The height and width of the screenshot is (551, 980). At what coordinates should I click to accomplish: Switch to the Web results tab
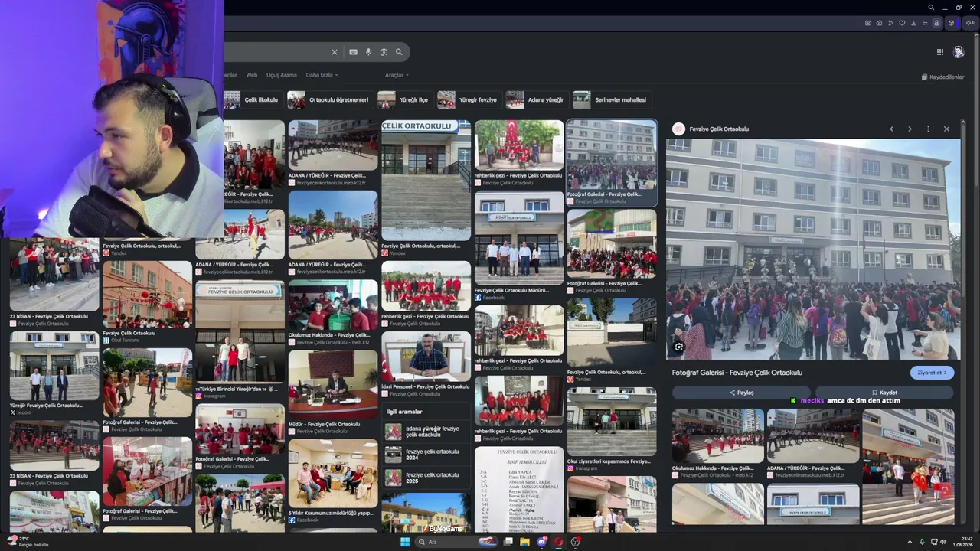click(251, 75)
